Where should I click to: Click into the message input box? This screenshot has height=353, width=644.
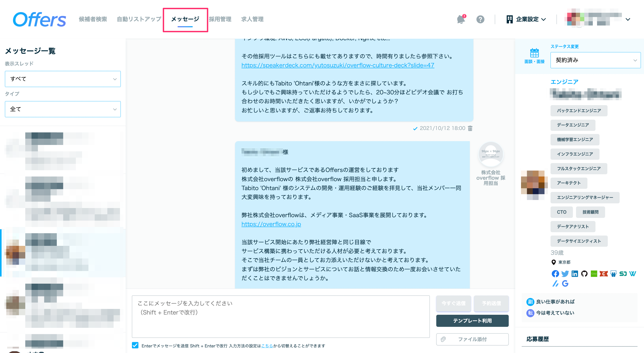pos(281,317)
